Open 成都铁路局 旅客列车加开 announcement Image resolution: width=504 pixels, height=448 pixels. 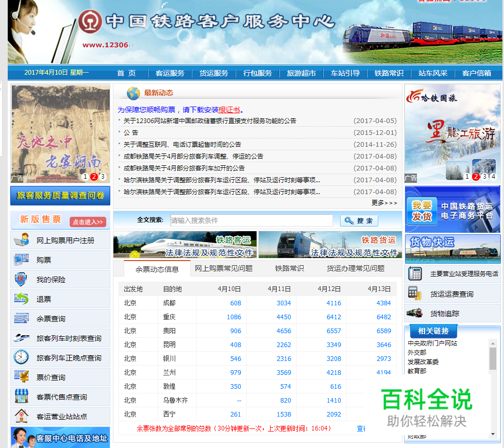184,168
